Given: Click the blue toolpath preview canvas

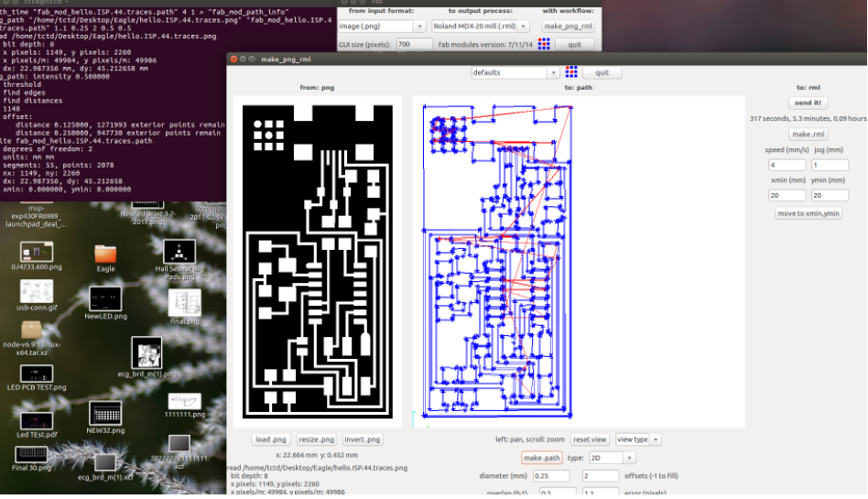Looking at the screenshot, I should tap(579, 262).
